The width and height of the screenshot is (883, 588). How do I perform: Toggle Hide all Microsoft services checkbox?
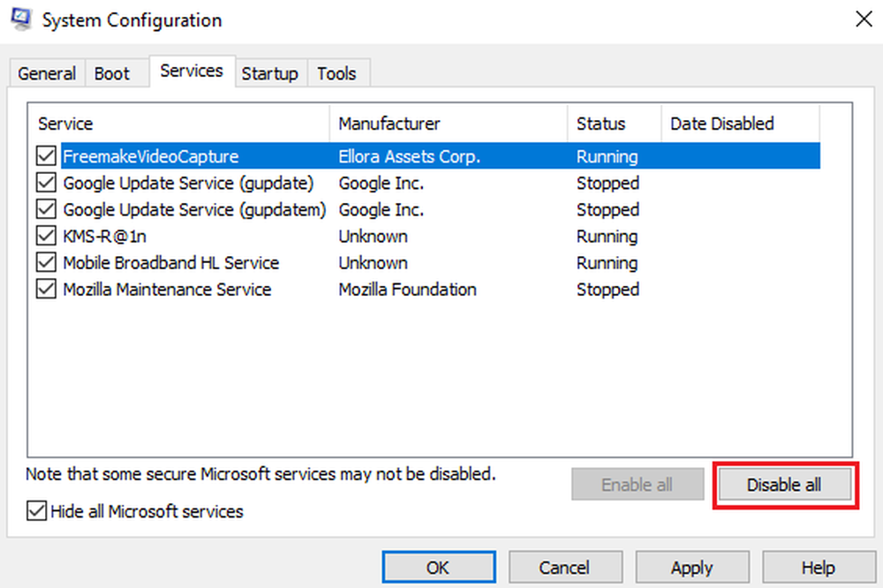point(36,511)
